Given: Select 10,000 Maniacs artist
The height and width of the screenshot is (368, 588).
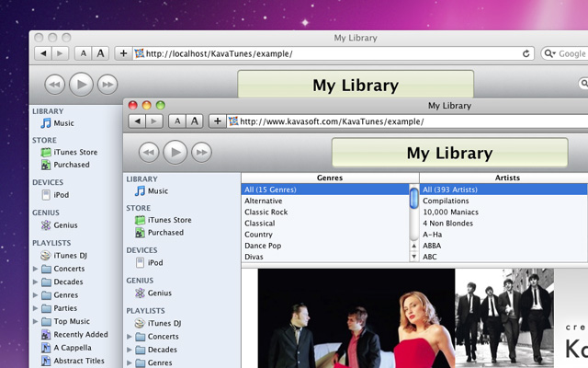Looking at the screenshot, I should [x=503, y=212].
